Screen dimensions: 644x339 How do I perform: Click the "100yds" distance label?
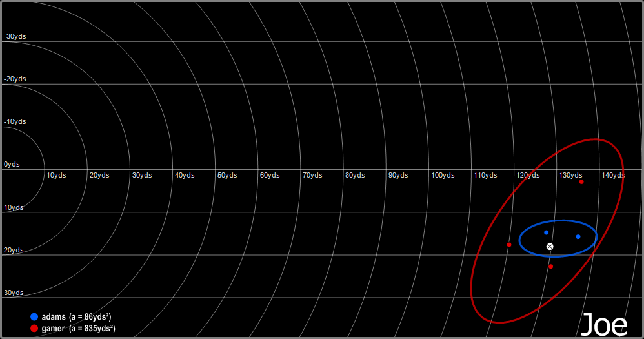[x=443, y=176]
